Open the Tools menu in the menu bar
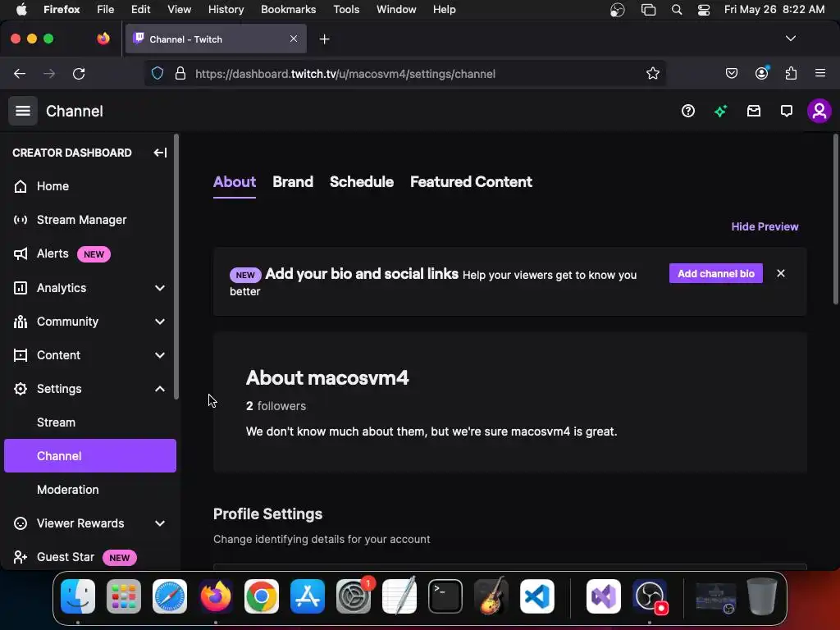Image resolution: width=840 pixels, height=630 pixels. point(346,10)
